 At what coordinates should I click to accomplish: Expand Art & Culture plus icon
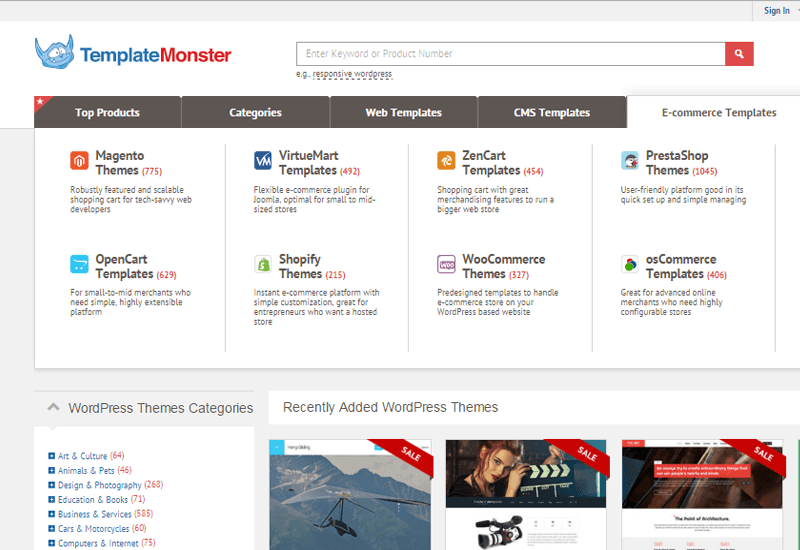pyautogui.click(x=52, y=456)
